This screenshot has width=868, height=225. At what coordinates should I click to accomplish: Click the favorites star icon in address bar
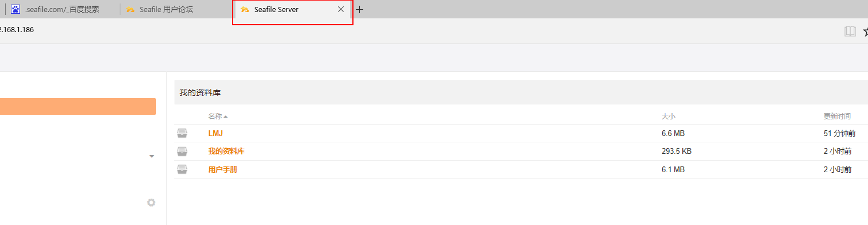(866, 31)
